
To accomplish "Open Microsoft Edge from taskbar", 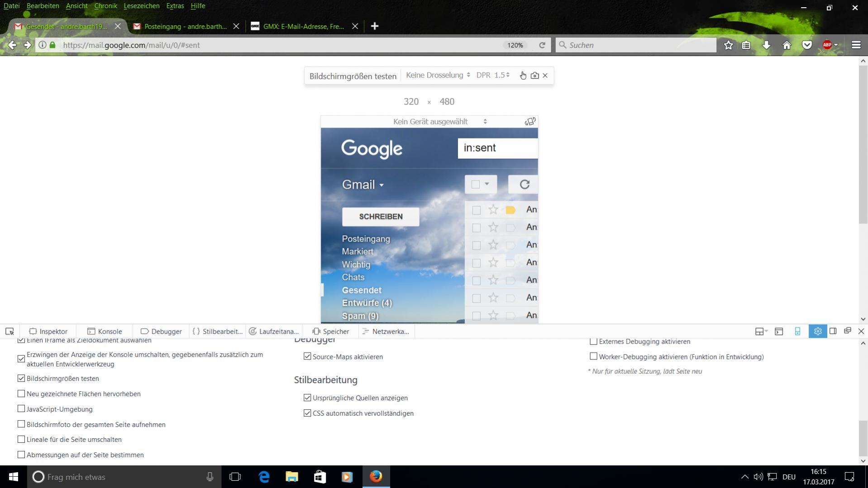I will [264, 477].
